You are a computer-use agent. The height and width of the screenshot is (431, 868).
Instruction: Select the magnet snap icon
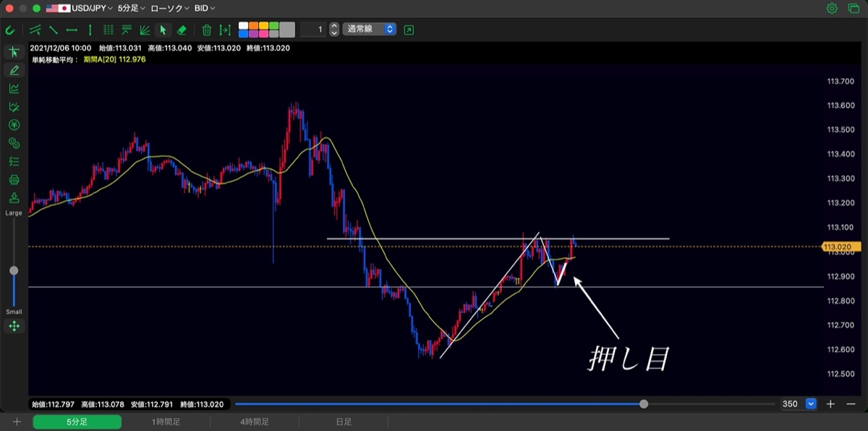click(10, 30)
